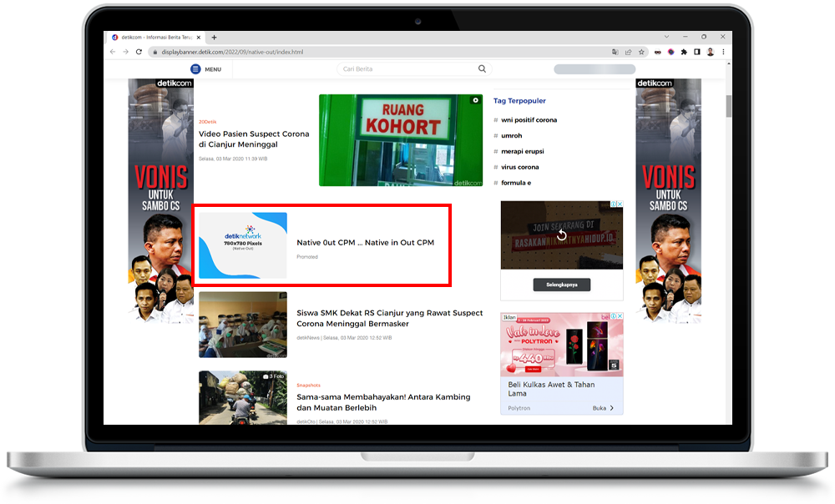Click the translate page icon in address bar
Image resolution: width=835 pixels, height=504 pixels.
[615, 52]
